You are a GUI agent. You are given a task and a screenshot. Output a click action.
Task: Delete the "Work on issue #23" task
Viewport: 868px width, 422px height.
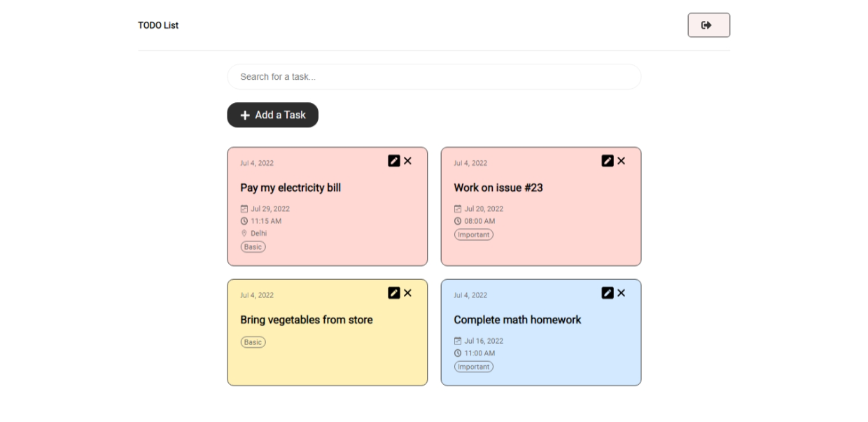(x=622, y=160)
